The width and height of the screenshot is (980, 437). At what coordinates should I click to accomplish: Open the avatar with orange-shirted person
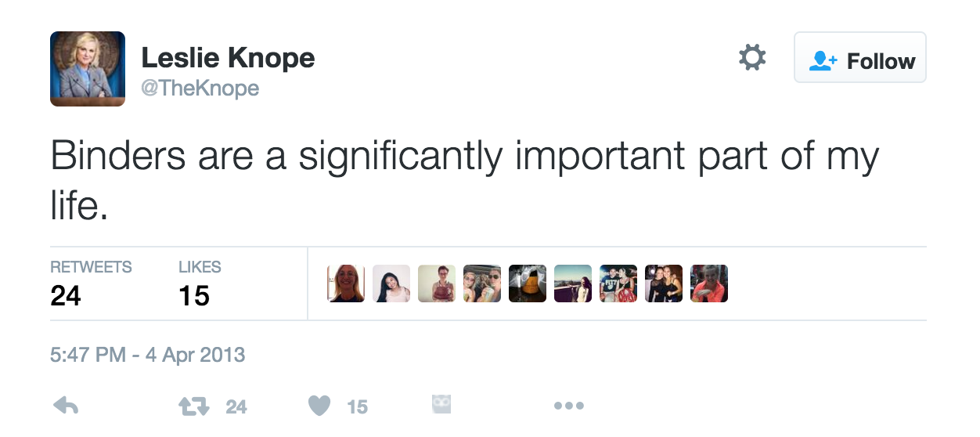(x=709, y=284)
